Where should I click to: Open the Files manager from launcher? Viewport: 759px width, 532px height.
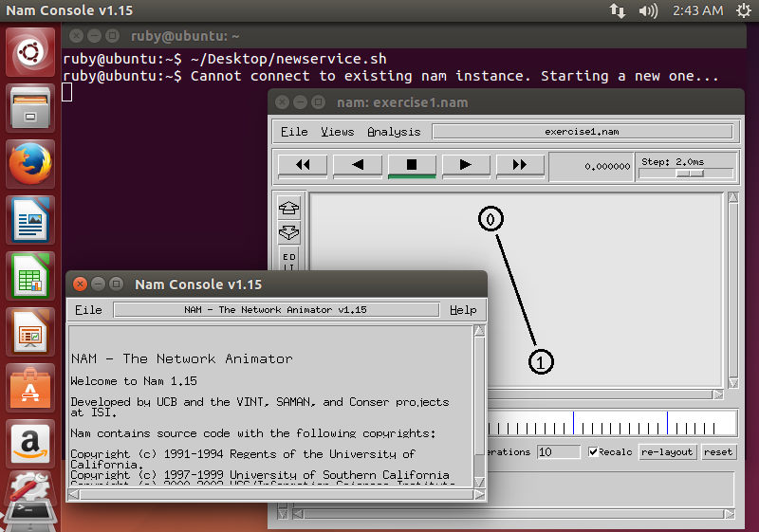tap(30, 108)
